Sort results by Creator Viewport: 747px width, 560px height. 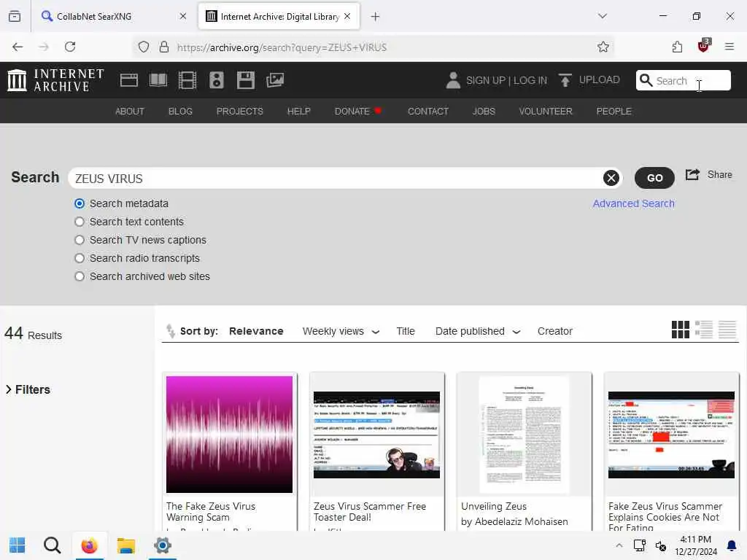point(554,331)
